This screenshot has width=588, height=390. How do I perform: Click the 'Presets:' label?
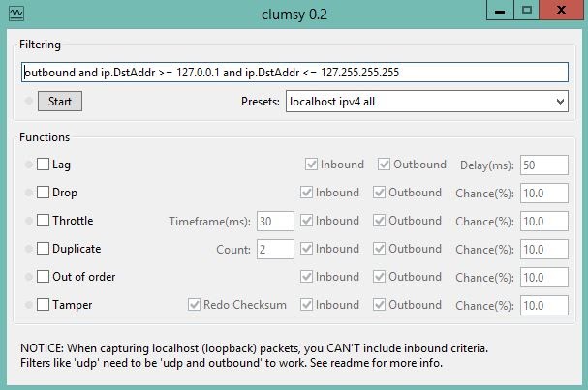261,102
